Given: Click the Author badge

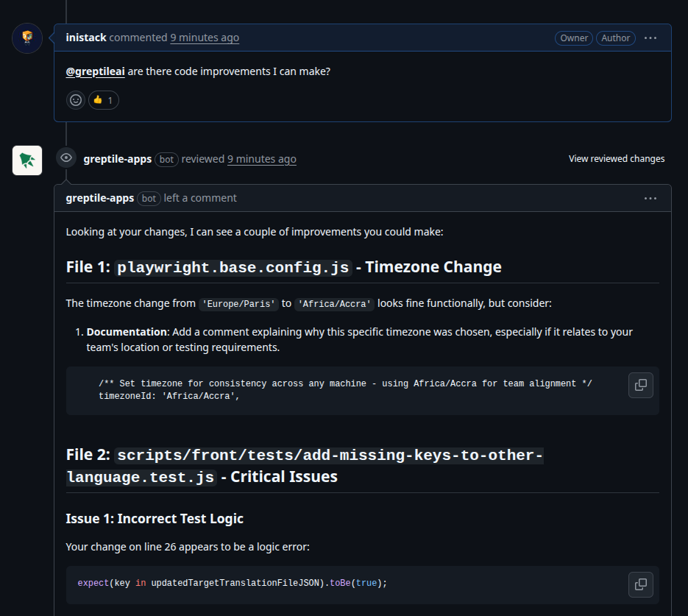Looking at the screenshot, I should pyautogui.click(x=616, y=38).
